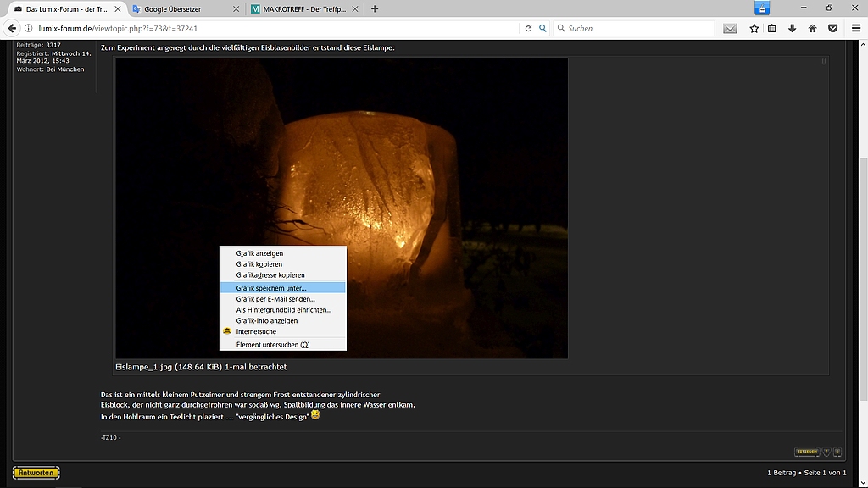Select 'Element untersuchen' in the context menu
868x488 pixels.
pos(274,344)
